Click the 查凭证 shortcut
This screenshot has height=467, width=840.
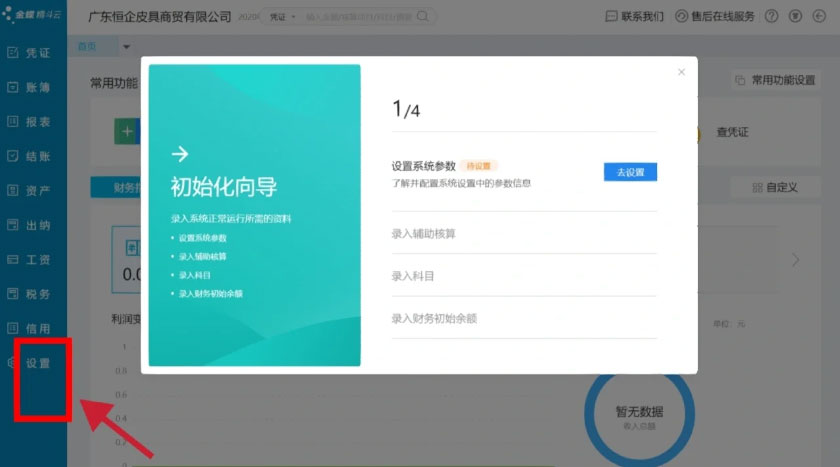pos(732,132)
